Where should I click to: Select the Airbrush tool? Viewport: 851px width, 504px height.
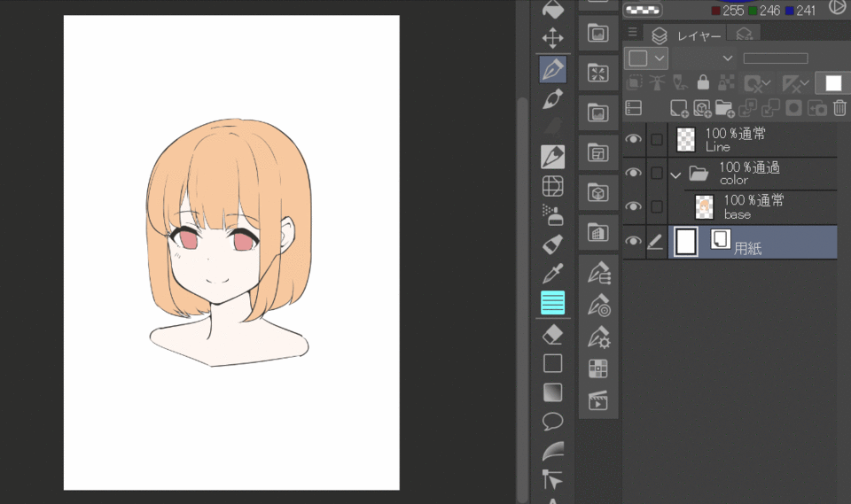[553, 215]
